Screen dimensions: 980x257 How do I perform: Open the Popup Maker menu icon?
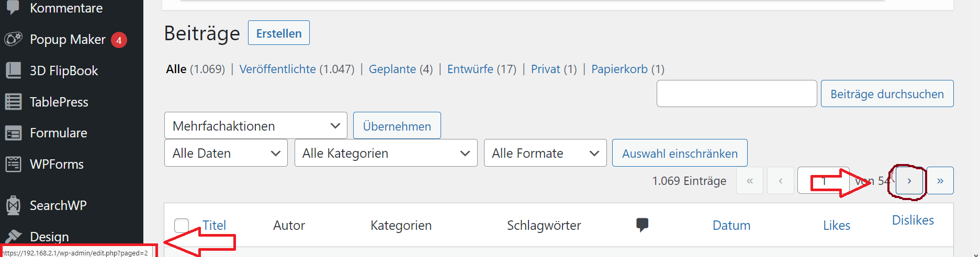click(14, 39)
